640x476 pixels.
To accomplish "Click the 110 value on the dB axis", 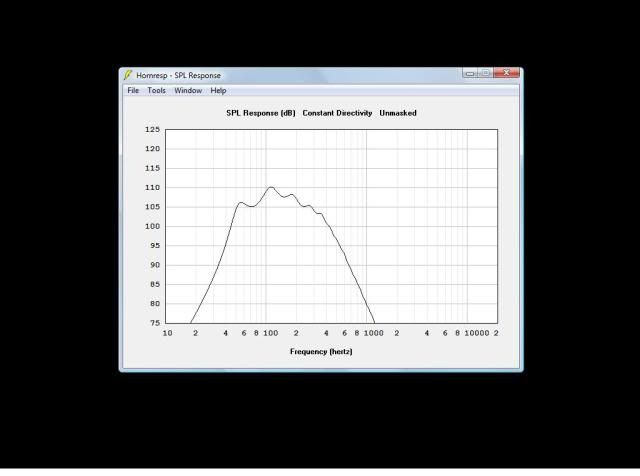I will click(x=152, y=188).
